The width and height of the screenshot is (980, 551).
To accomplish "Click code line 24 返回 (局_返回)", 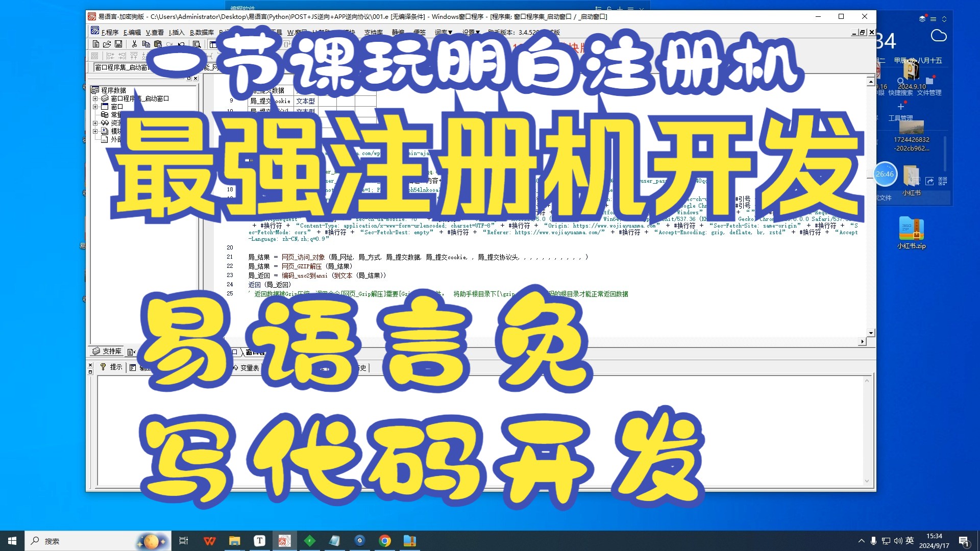I will click(x=269, y=285).
